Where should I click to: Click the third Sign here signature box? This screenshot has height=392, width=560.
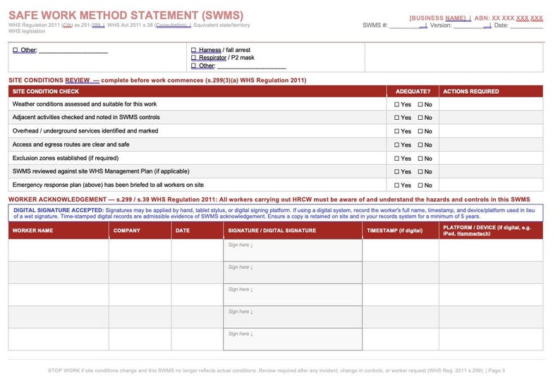tap(293, 295)
